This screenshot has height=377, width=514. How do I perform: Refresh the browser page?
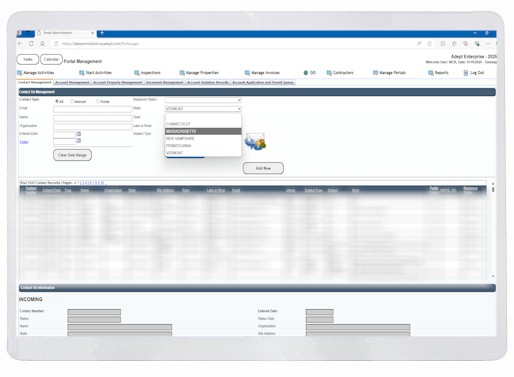click(x=31, y=43)
